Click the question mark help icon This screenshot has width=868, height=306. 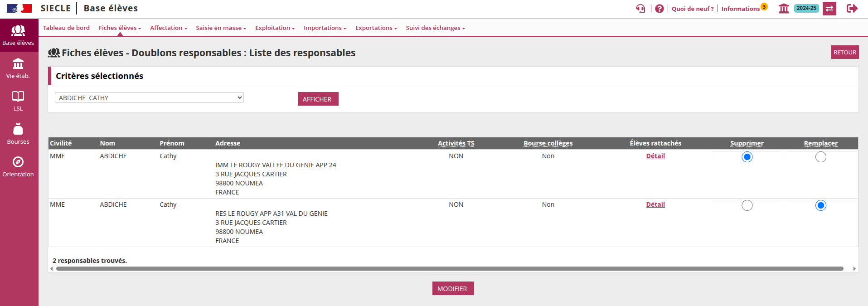[659, 9]
